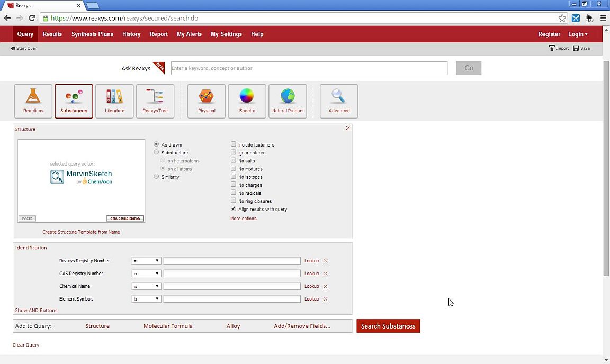Select the Substructure radio option

156,152
